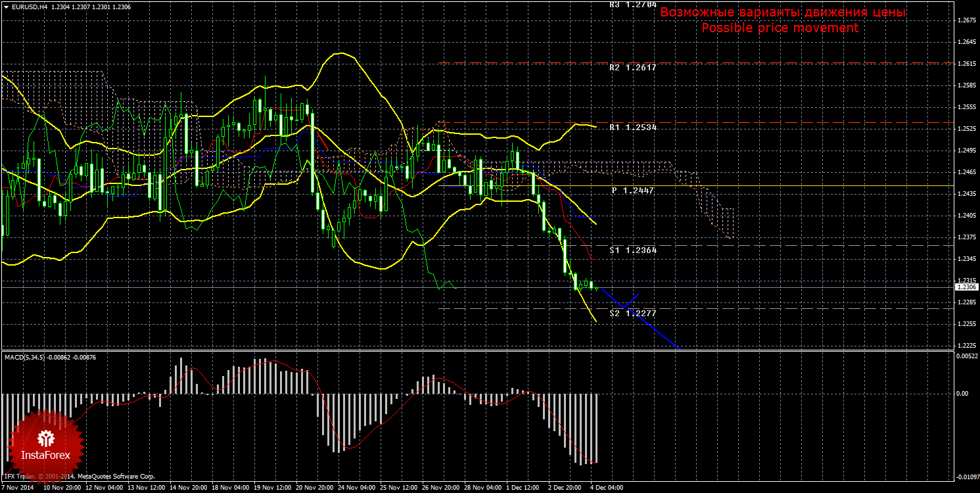Click the 1.2675 price scale value
The width and height of the screenshot is (980, 493).
click(x=966, y=20)
